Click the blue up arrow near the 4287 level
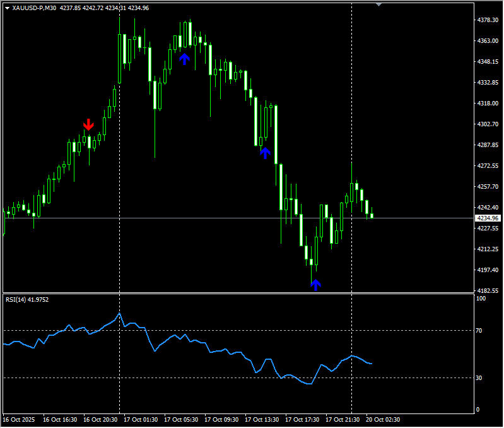The height and width of the screenshot is (428, 504). (265, 152)
